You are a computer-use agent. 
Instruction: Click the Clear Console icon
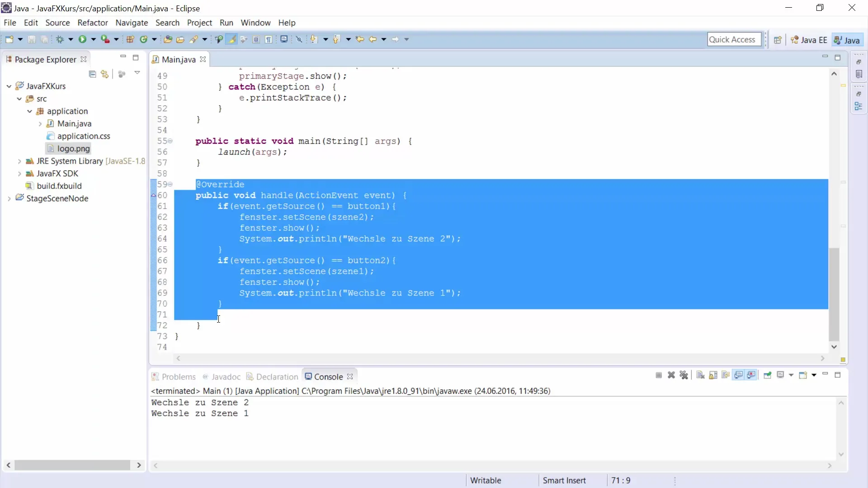700,375
